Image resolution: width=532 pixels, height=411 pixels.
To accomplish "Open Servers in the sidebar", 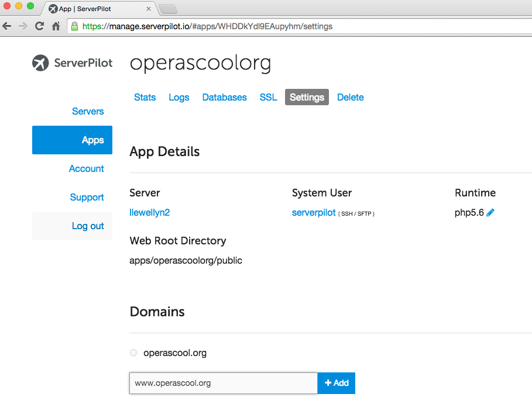I will (x=88, y=112).
